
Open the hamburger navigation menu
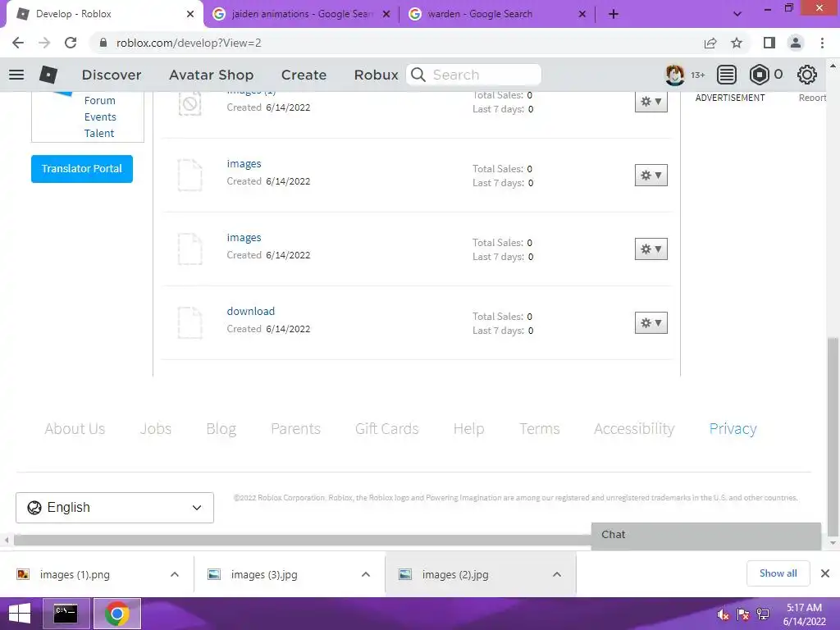pos(16,75)
